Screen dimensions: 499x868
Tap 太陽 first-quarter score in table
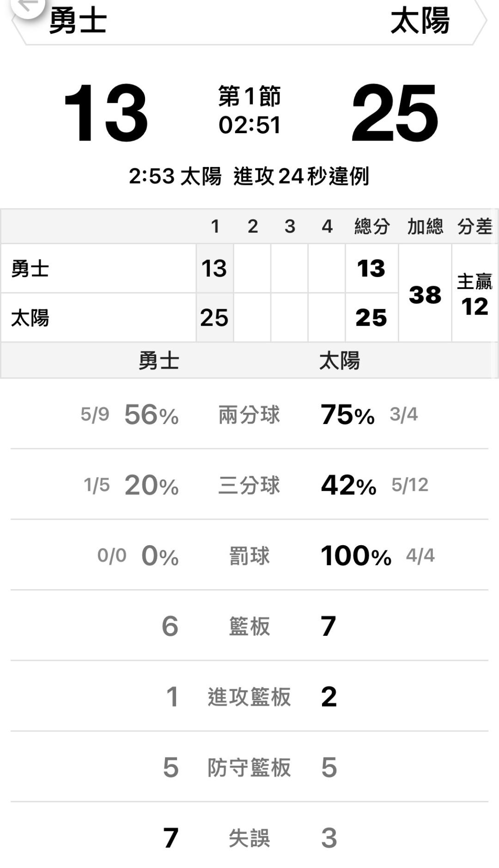(x=214, y=318)
